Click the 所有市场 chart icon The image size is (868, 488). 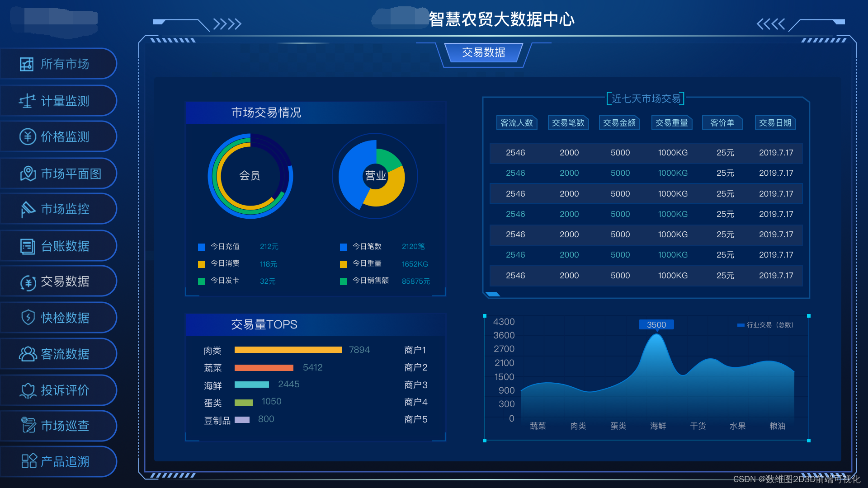click(x=27, y=64)
